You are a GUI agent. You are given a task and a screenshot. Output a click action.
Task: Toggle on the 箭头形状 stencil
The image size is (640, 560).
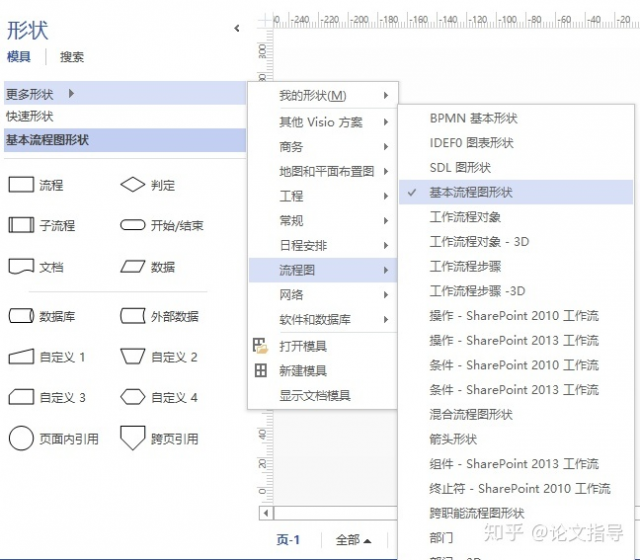click(x=516, y=439)
